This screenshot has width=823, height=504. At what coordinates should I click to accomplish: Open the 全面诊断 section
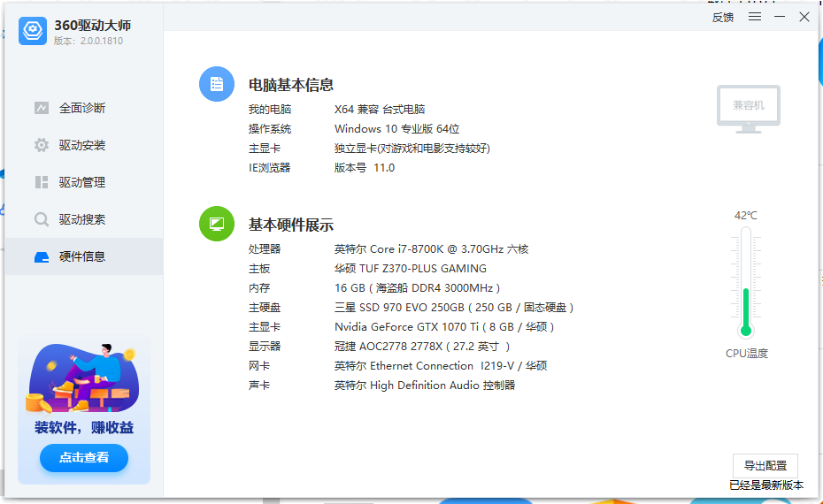84,108
